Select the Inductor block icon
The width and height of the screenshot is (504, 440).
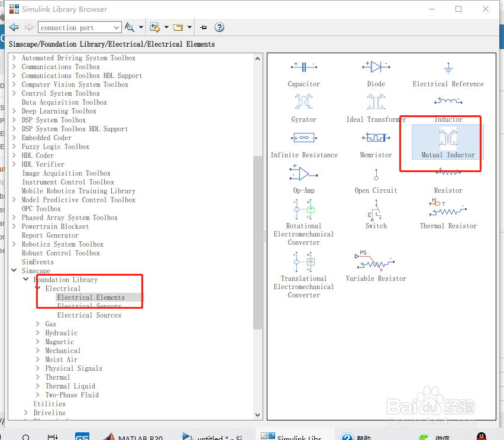click(448, 101)
